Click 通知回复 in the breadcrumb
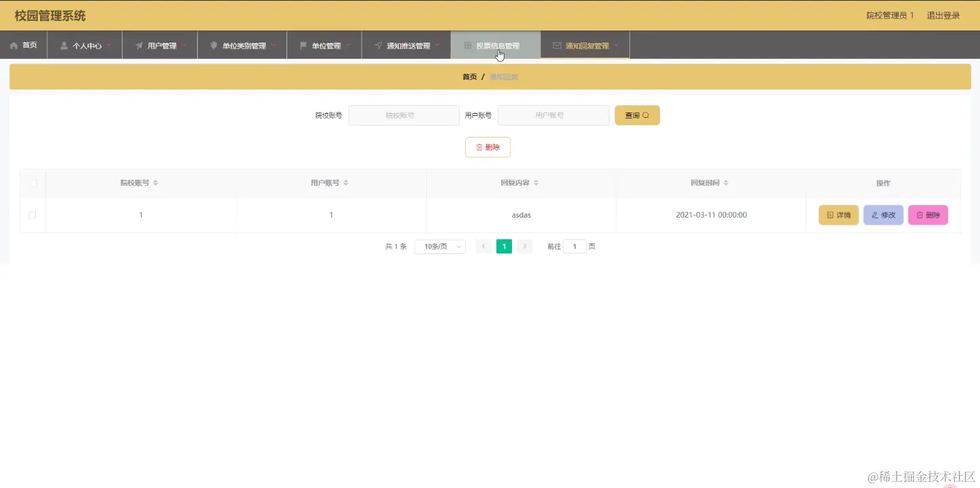Screen dimensions: 980x488 point(504,77)
